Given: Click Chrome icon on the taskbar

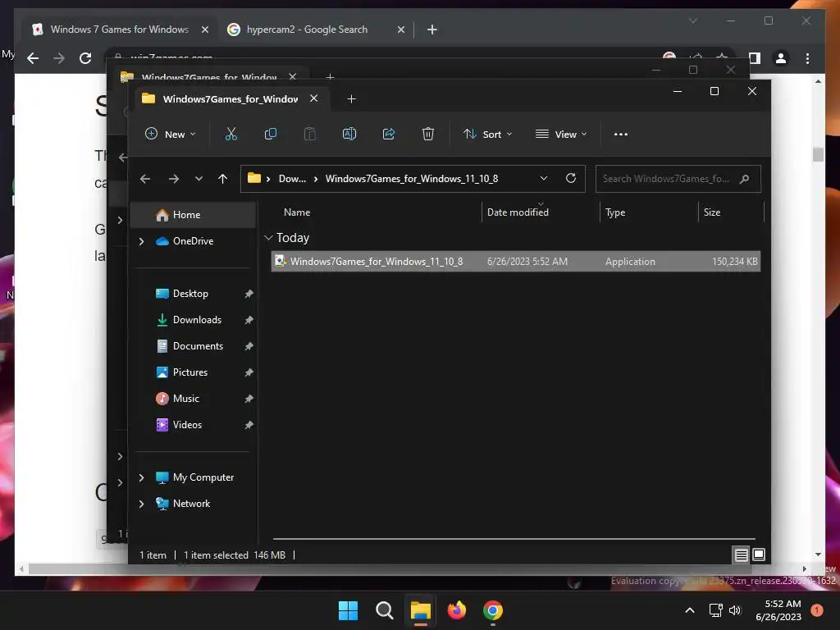Looking at the screenshot, I should point(493,610).
